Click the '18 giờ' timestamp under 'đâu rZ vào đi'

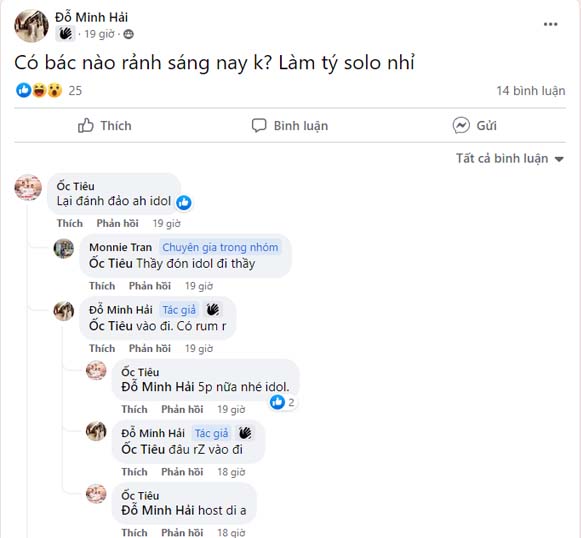231,472
